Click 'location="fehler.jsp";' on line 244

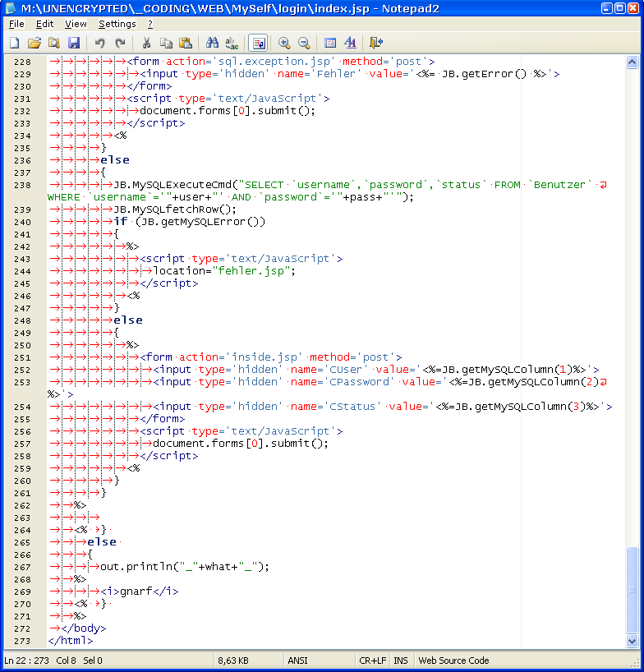[224, 271]
